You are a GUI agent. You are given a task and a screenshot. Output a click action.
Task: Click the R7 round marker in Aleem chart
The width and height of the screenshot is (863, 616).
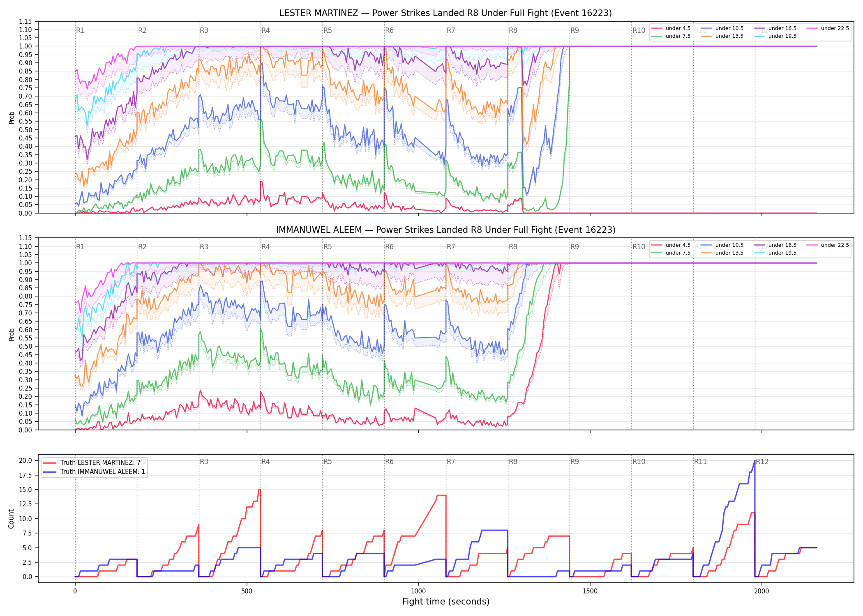tap(451, 247)
